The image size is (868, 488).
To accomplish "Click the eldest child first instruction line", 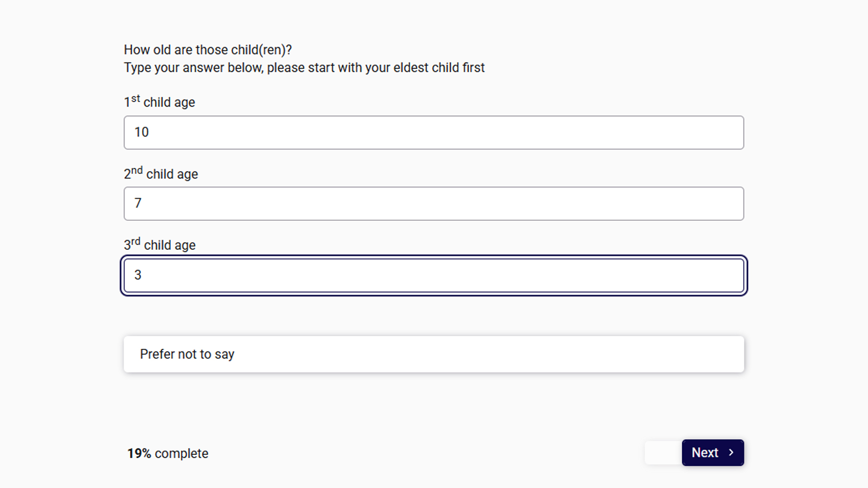I will (304, 68).
